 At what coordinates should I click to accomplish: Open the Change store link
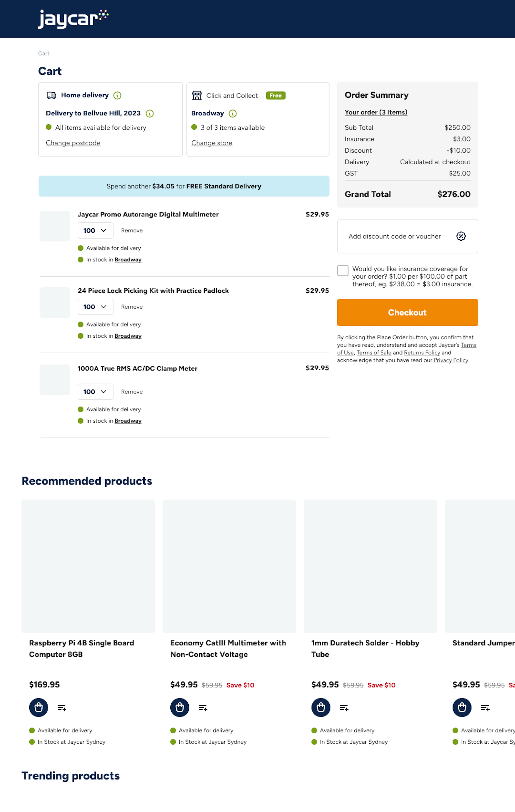pyautogui.click(x=212, y=143)
